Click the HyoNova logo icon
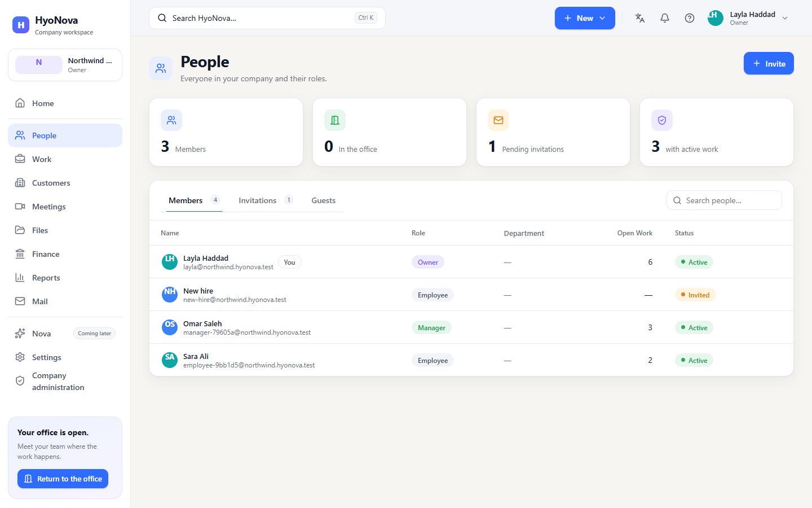This screenshot has width=812, height=508. point(21,25)
